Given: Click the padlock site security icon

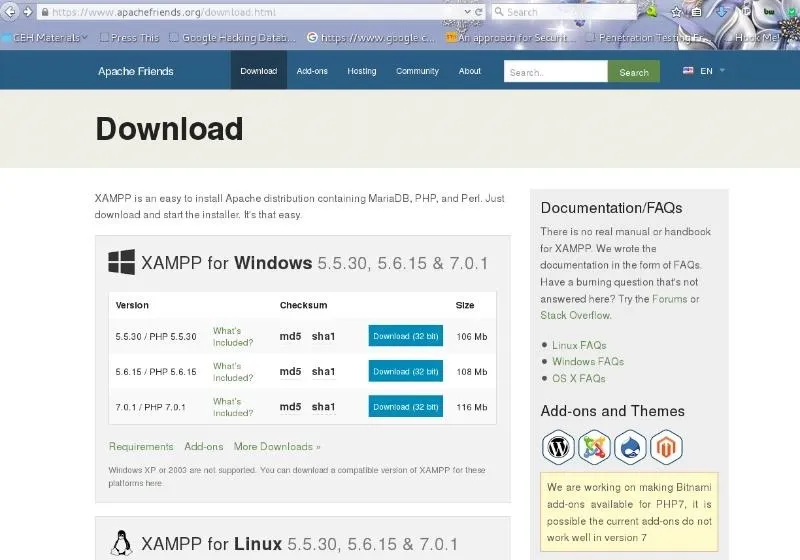Looking at the screenshot, I should [x=45, y=12].
